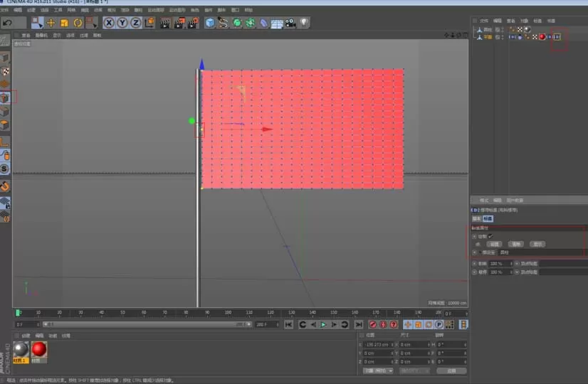The height and width of the screenshot is (384, 588).
Task: Select the plane object highlighted in Object Manager
Action: 487,37
